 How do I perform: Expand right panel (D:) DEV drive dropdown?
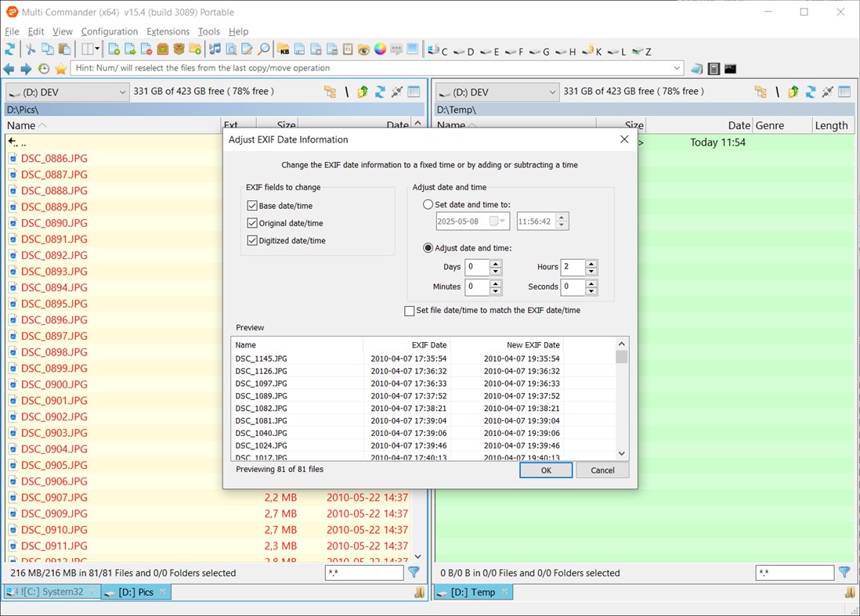tap(552, 92)
